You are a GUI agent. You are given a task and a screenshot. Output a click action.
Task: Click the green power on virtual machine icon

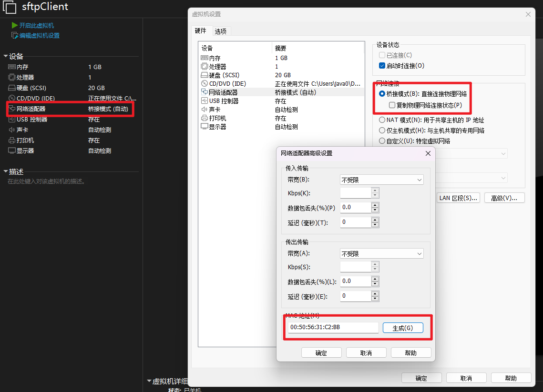point(14,25)
